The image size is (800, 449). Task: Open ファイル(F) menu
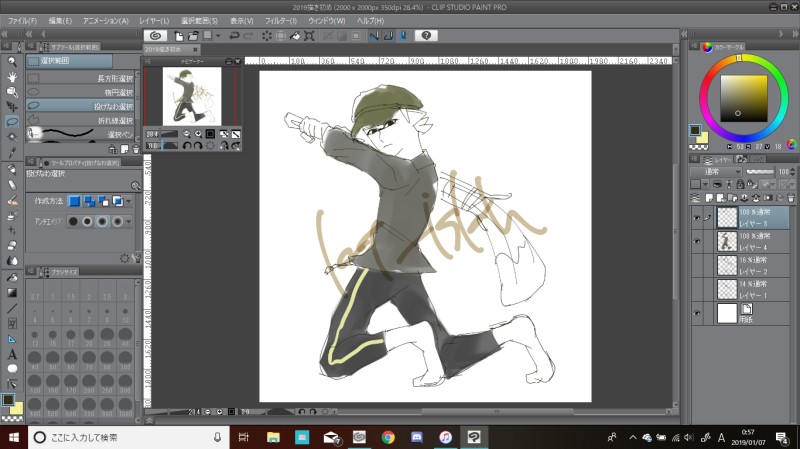click(22, 21)
